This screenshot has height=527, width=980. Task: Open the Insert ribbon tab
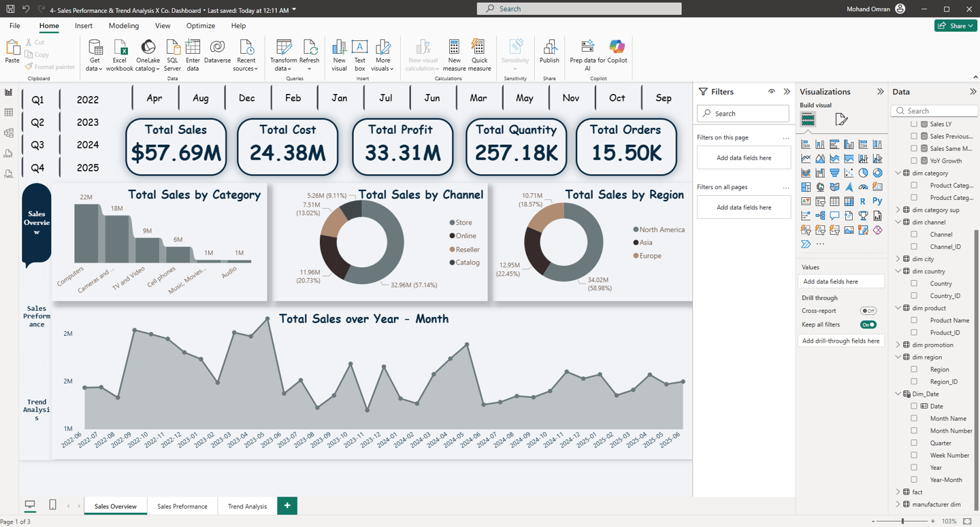(x=84, y=26)
